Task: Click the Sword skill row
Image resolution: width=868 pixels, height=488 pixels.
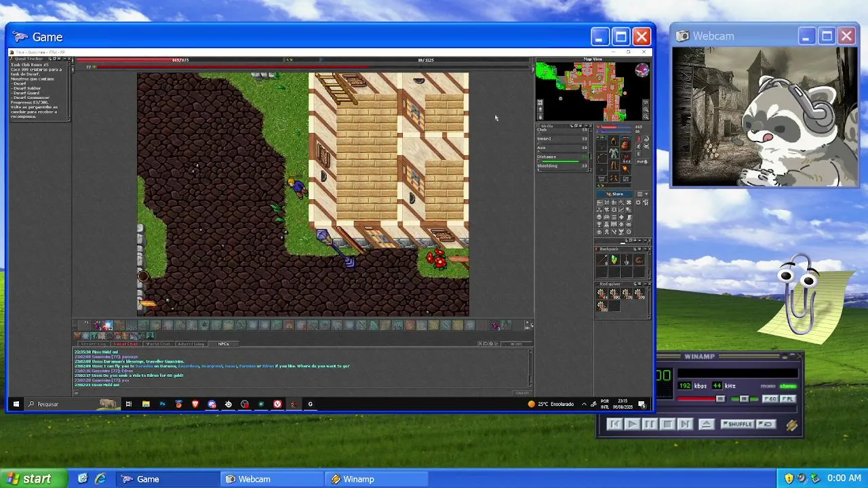Action: (x=563, y=139)
